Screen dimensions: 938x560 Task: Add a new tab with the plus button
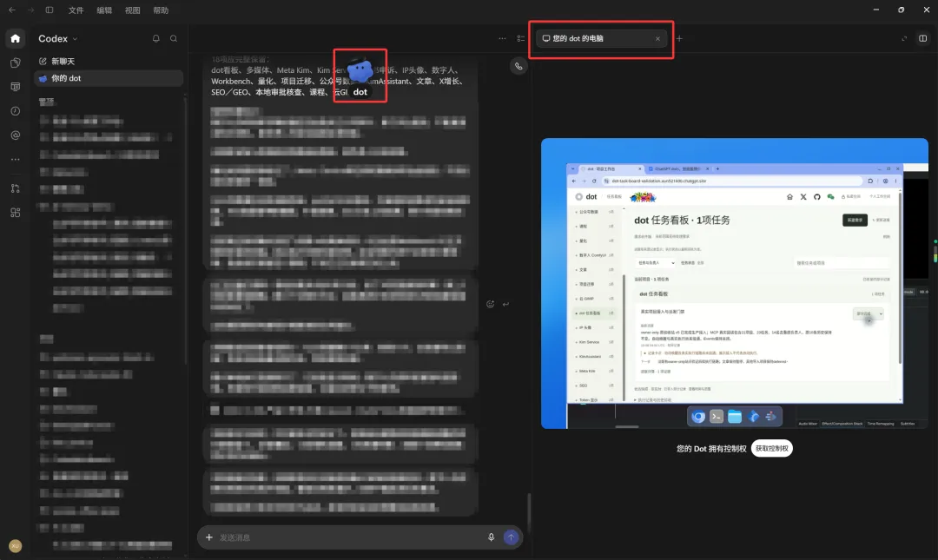679,38
